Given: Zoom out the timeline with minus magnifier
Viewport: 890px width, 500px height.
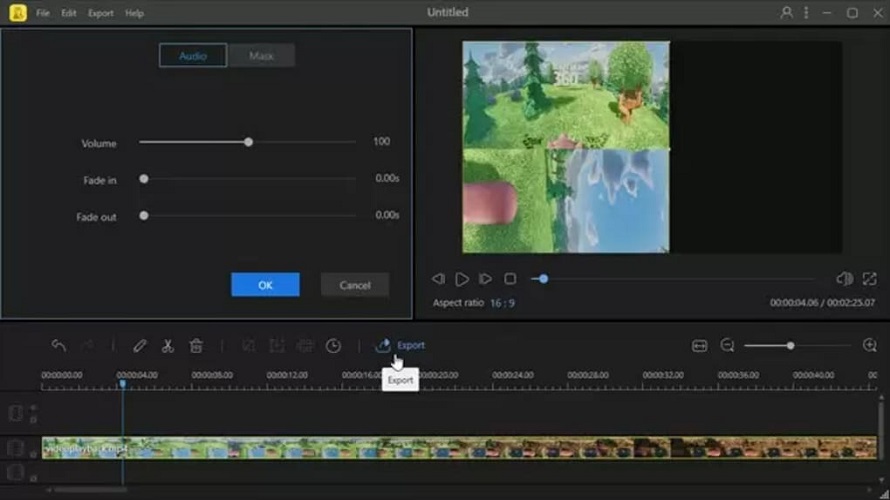Looking at the screenshot, I should [727, 346].
